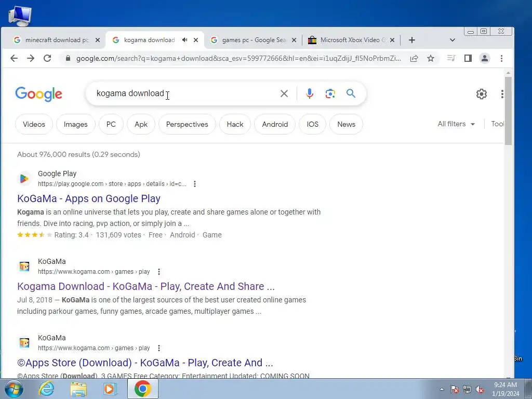Select the IOS filter chip

pos(312,124)
